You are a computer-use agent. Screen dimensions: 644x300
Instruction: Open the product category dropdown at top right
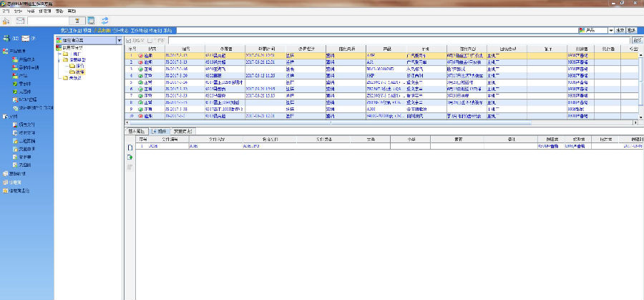(610, 31)
